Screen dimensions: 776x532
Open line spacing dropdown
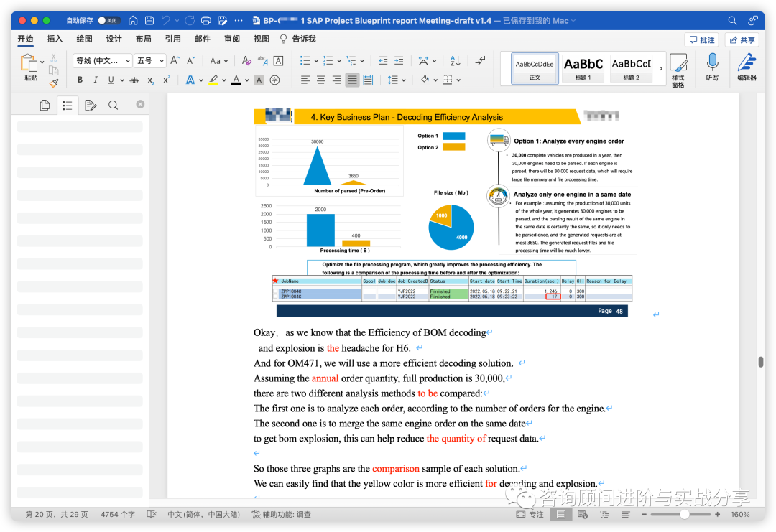pyautogui.click(x=397, y=80)
